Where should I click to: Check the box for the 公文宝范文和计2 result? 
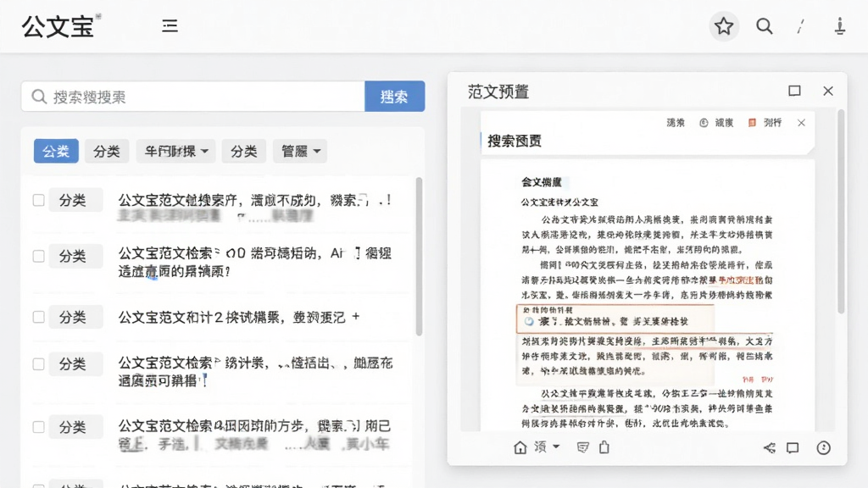(x=38, y=317)
